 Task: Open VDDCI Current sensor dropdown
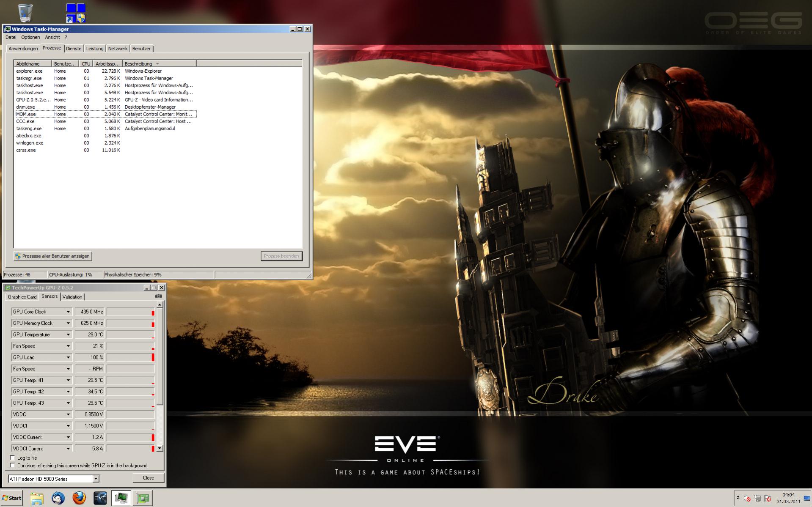(68, 449)
